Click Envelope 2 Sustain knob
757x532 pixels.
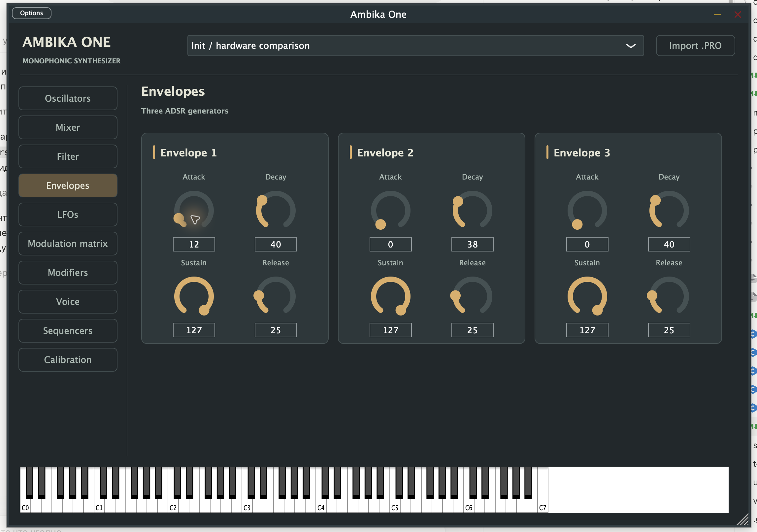(391, 296)
